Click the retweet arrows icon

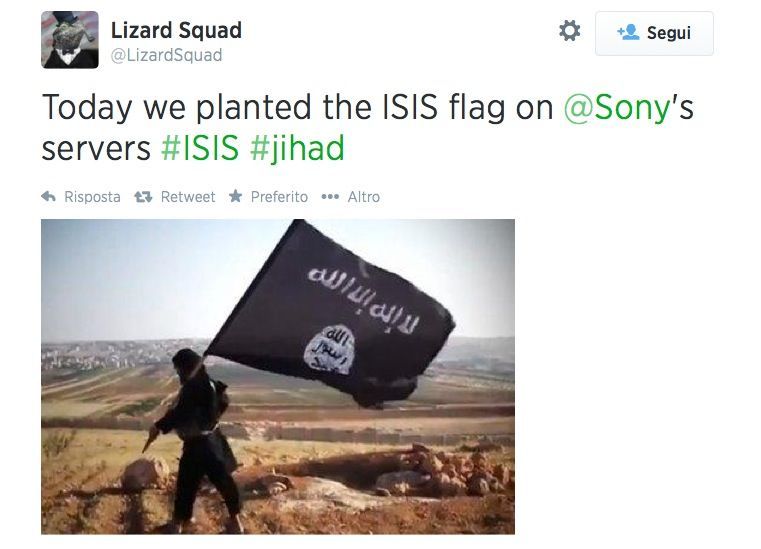pyautogui.click(x=143, y=197)
